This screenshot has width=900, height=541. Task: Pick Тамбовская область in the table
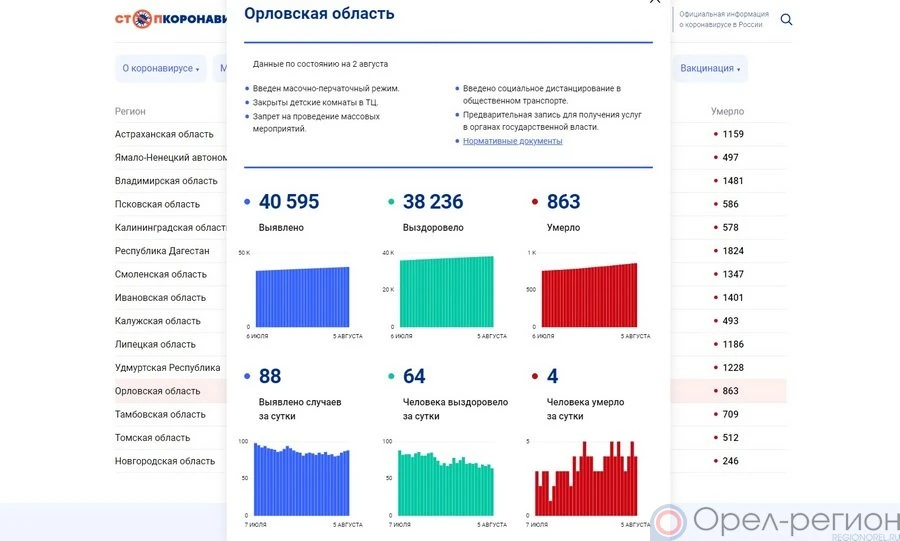pos(160,414)
